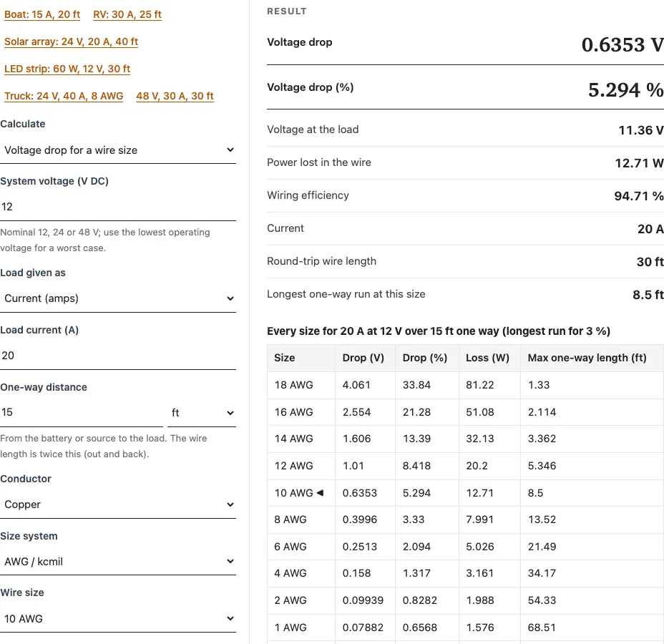Click the One-way distance input field

coord(82,413)
